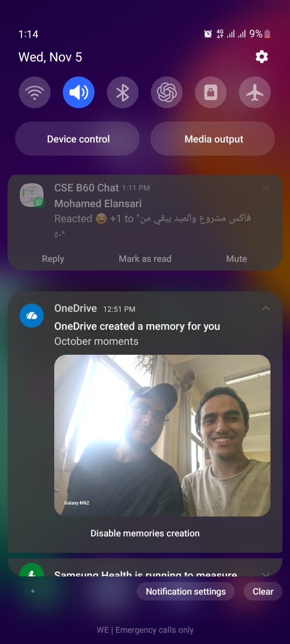290x644 pixels.
Task: Tap the ChatGPT quick tile icon
Action: (167, 93)
